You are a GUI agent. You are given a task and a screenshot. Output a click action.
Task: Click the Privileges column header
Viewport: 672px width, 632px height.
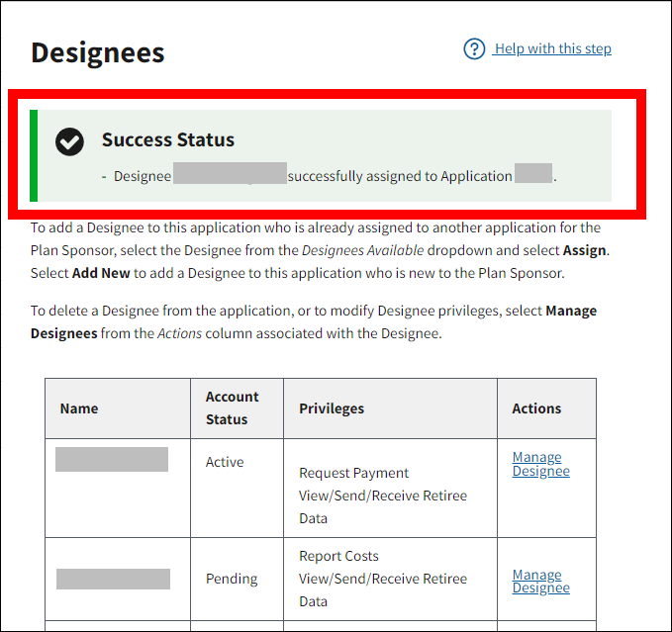pyautogui.click(x=332, y=408)
